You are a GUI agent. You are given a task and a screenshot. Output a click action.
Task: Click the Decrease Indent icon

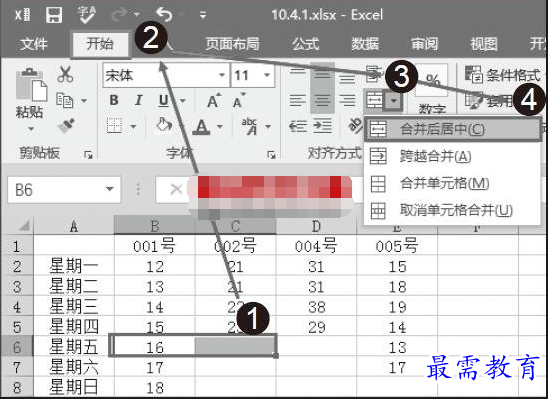[x=297, y=126]
